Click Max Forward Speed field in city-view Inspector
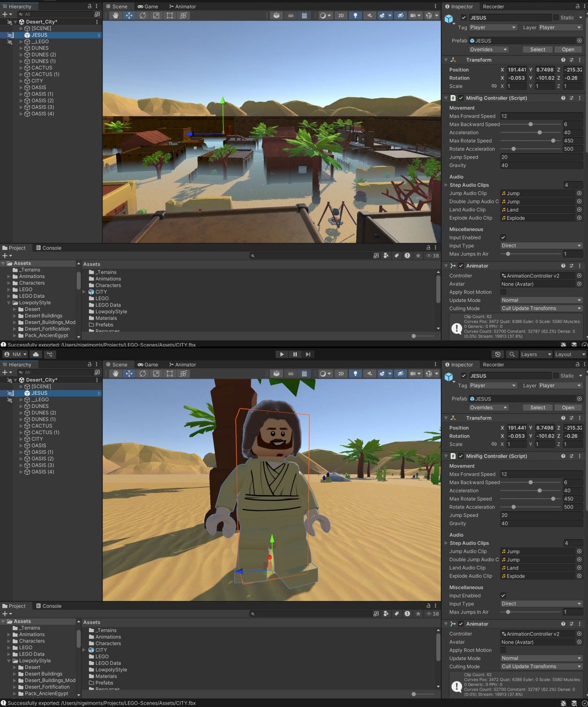 click(541, 116)
